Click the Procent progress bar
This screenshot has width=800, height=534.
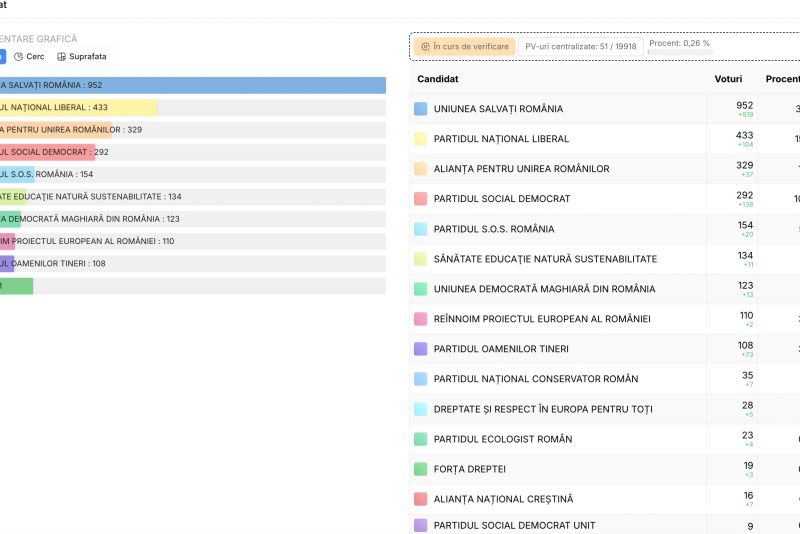tap(680, 51)
